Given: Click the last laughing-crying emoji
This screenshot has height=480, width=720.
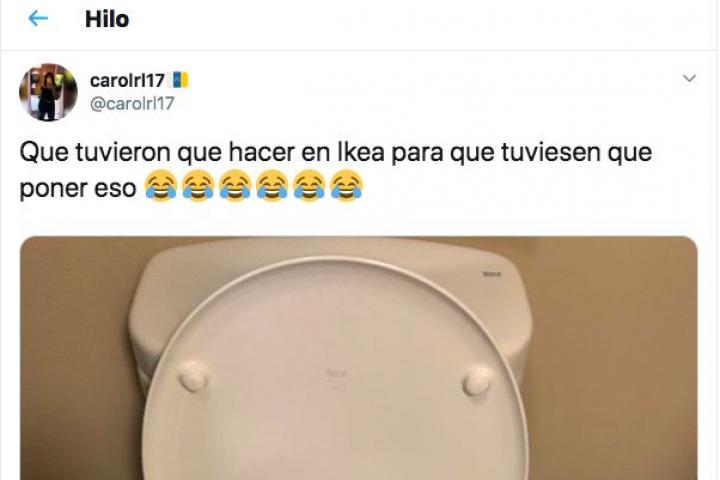Looking at the screenshot, I should pos(347,186).
